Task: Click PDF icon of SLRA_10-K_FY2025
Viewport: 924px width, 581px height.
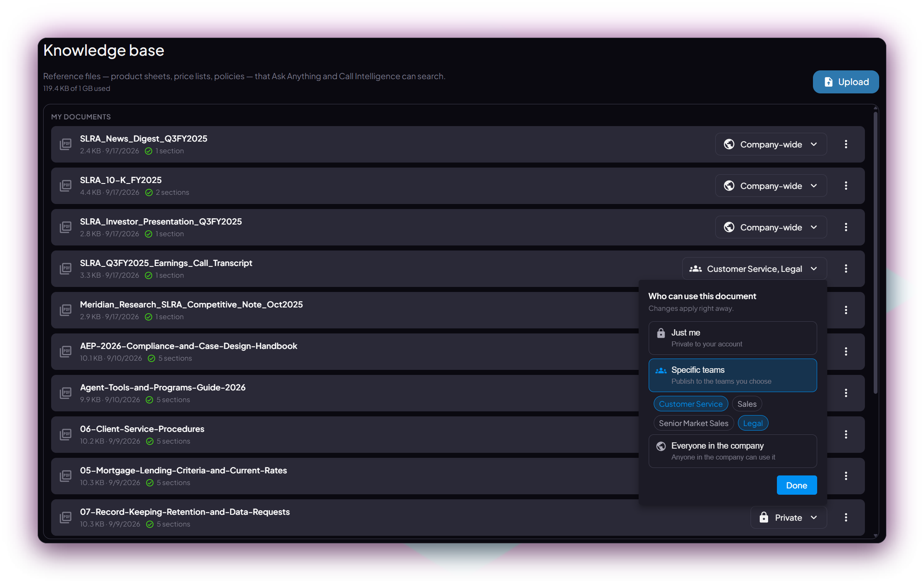Action: point(66,186)
